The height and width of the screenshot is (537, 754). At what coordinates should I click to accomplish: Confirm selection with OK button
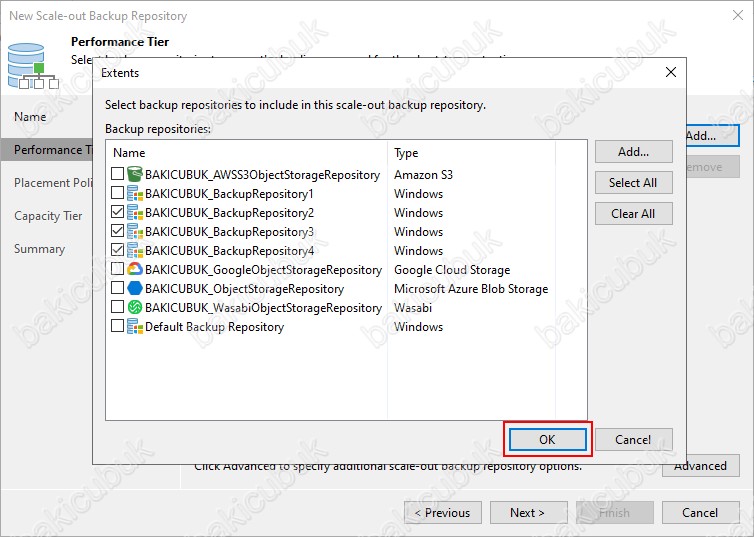pos(548,439)
